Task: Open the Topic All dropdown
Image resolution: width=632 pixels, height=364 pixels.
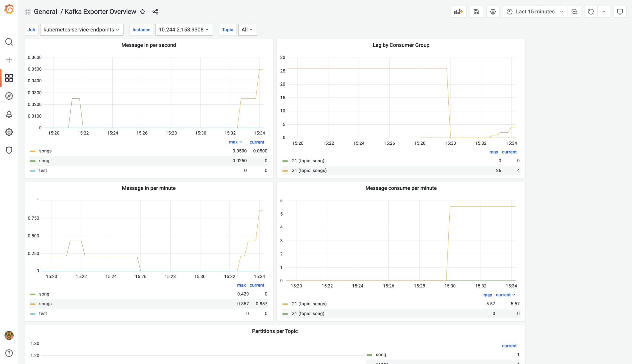Action: tap(247, 30)
